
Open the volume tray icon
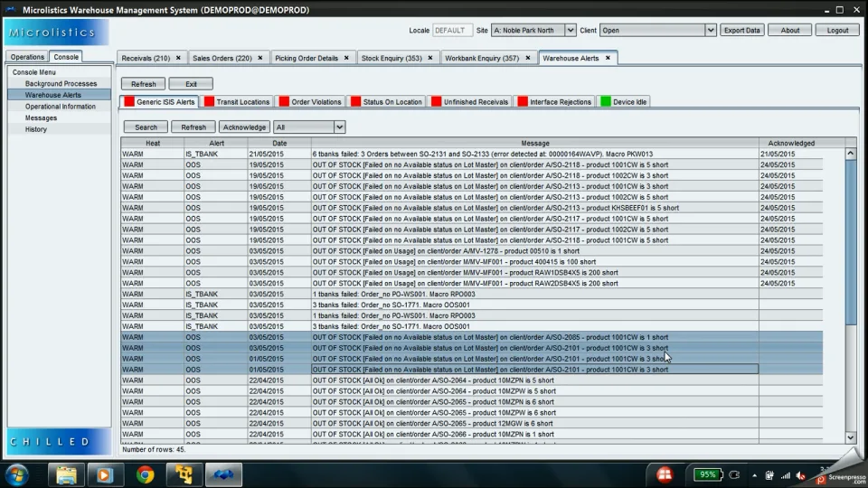click(x=801, y=475)
